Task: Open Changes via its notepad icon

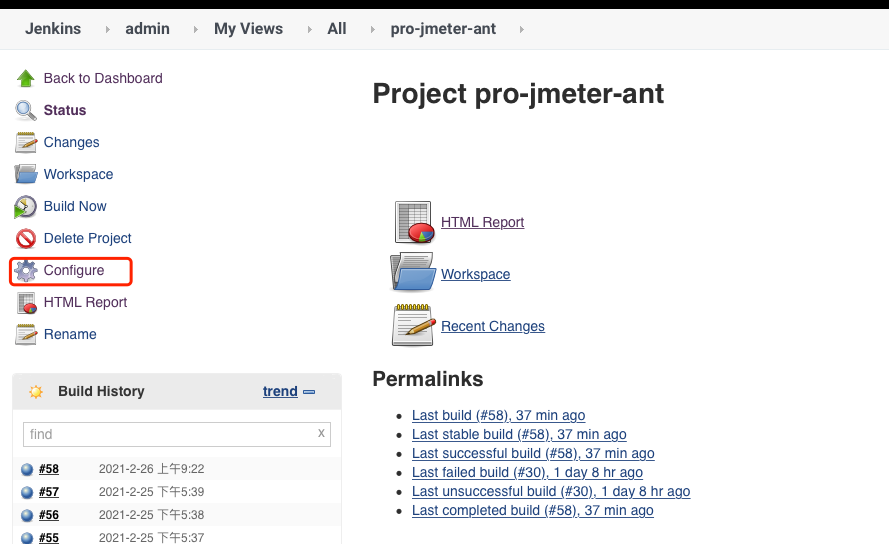Action: click(26, 142)
